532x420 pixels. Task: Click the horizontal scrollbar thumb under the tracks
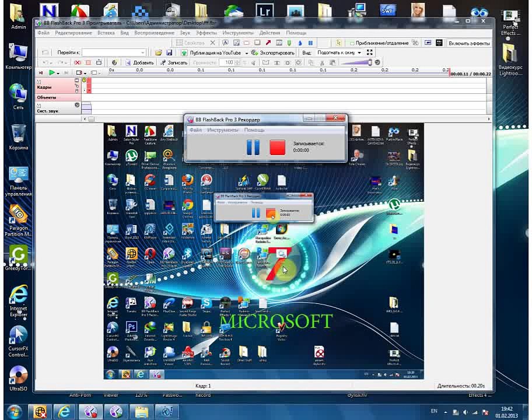[x=91, y=119]
